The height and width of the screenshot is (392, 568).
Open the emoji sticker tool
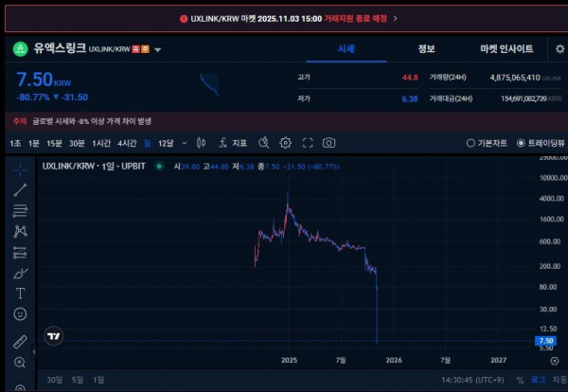[x=20, y=314]
